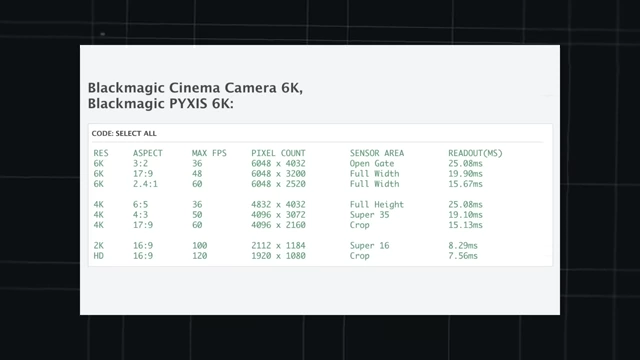This screenshot has height=360, width=640.
Task: Click the pixel count '4832 x 4032'
Action: click(278, 204)
